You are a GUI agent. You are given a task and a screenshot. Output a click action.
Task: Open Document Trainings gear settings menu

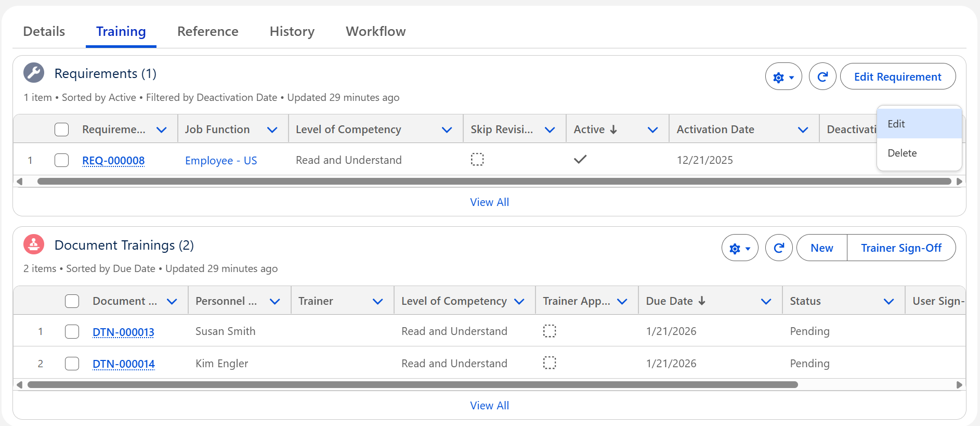[x=739, y=248]
